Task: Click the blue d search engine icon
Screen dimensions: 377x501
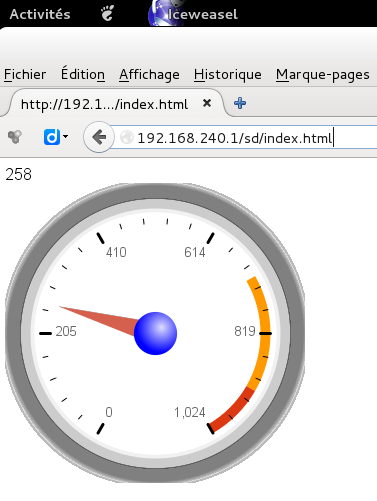Action: coord(52,137)
